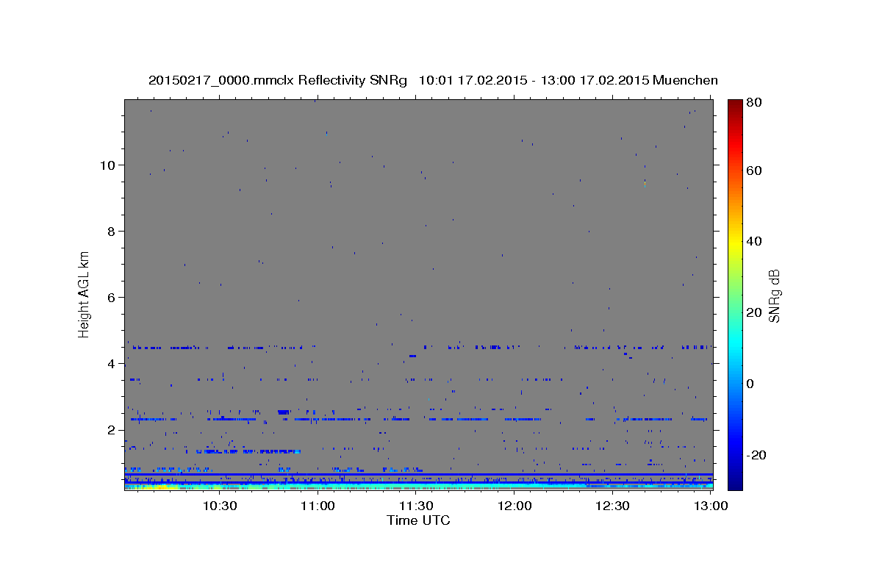Viewport: 882px width, 588px height.
Task: Click the height tick label 10
Action: pyautogui.click(x=107, y=165)
